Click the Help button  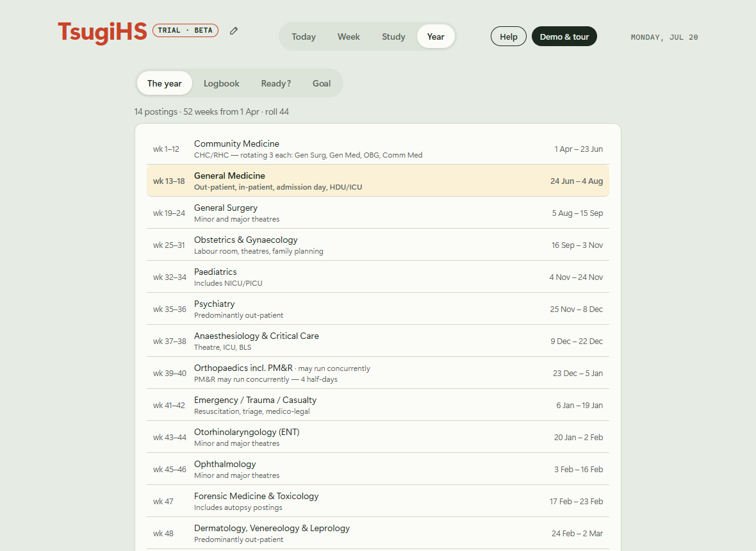(x=509, y=37)
